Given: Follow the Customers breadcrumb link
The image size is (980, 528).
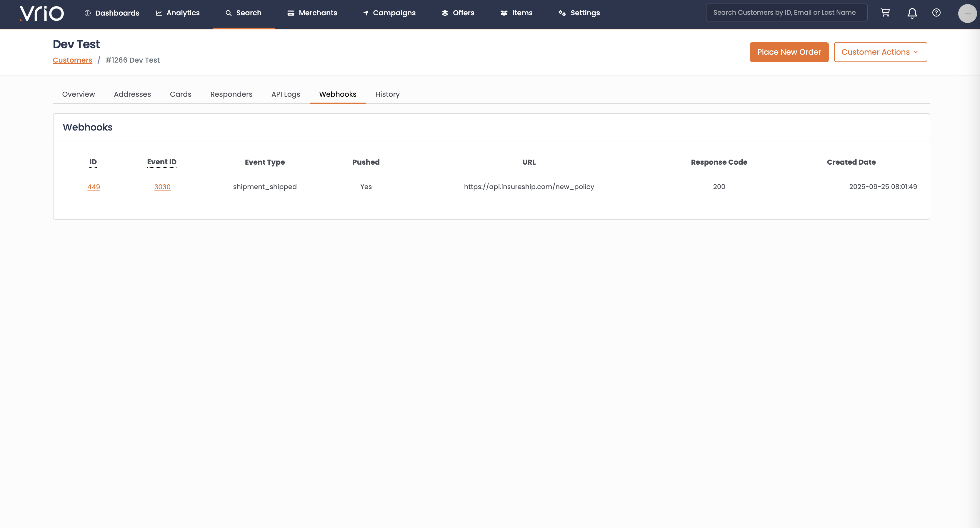Looking at the screenshot, I should tap(72, 60).
